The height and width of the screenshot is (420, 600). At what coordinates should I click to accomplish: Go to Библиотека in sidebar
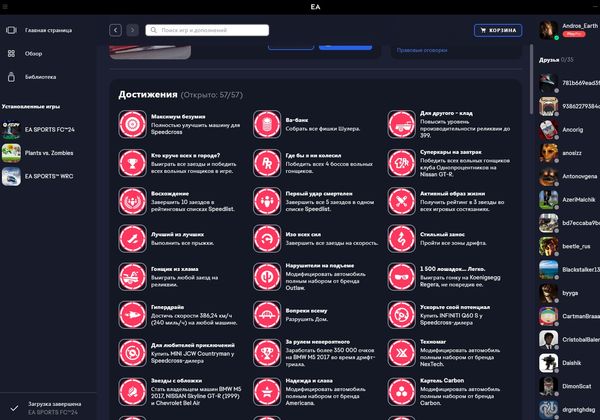(x=40, y=77)
